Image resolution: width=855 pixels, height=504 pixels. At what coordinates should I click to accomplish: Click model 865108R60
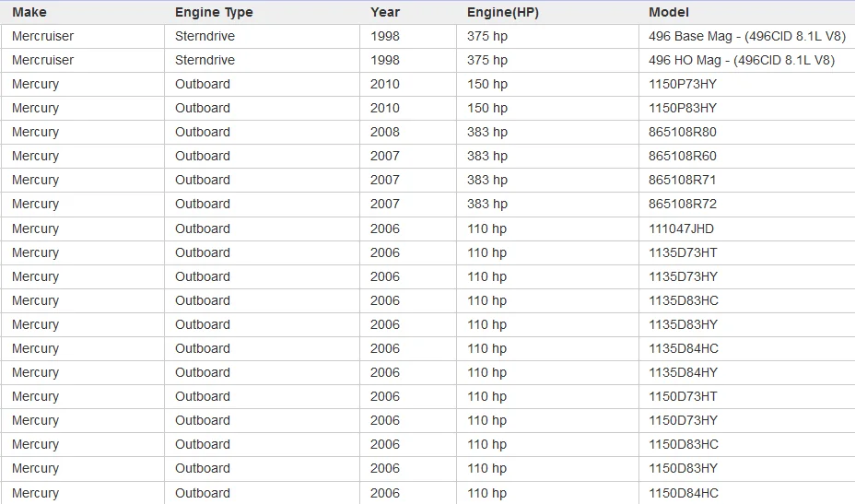pos(683,156)
